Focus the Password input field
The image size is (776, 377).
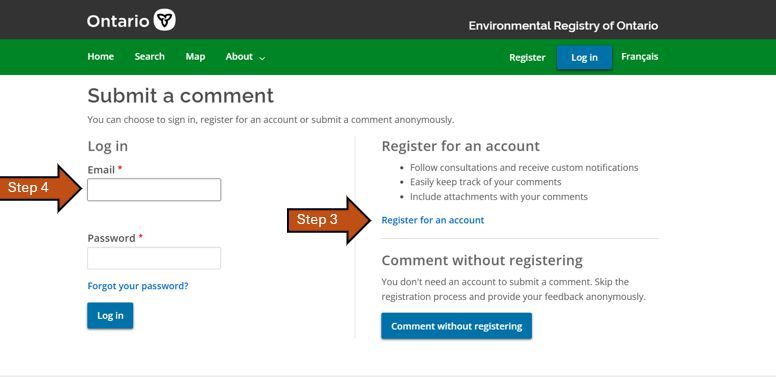click(154, 258)
